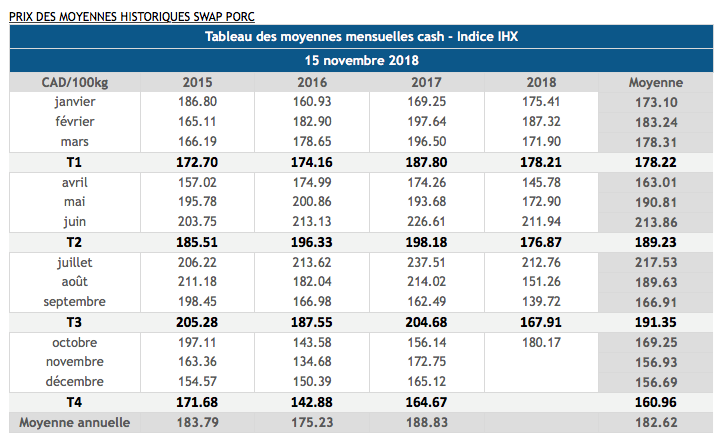Select the T1 quarter row label
Image resolution: width=725 pixels, height=445 pixels.
pyautogui.click(x=74, y=162)
